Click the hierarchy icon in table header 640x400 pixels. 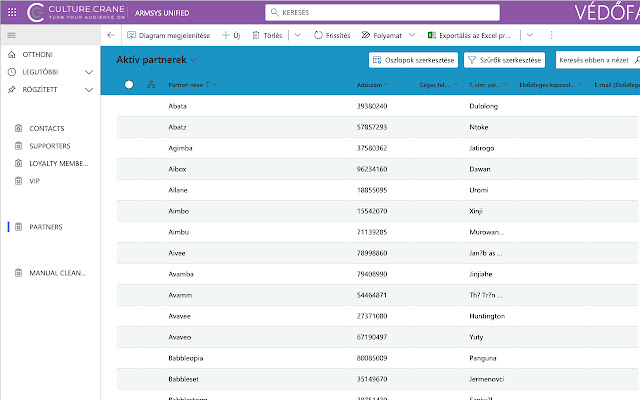point(150,85)
